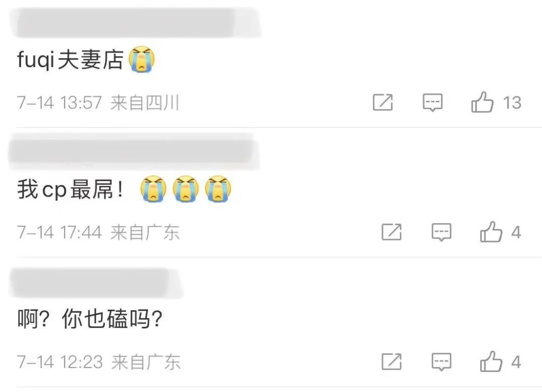The height and width of the screenshot is (392, 542).
Task: Open reply bubble on 我cp最屌 comment
Action: click(442, 232)
